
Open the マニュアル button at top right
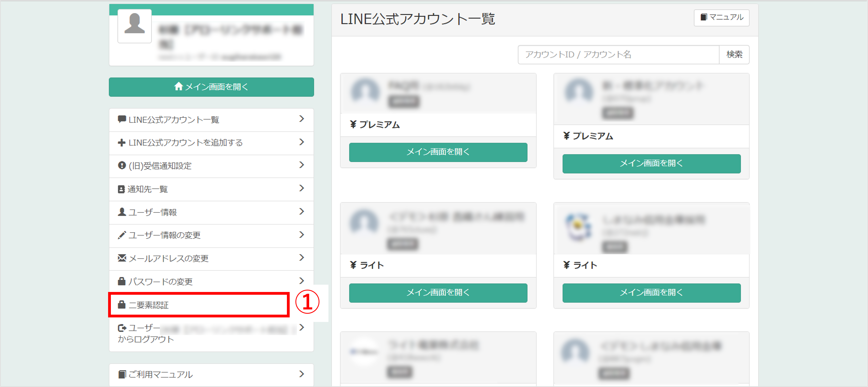(721, 18)
